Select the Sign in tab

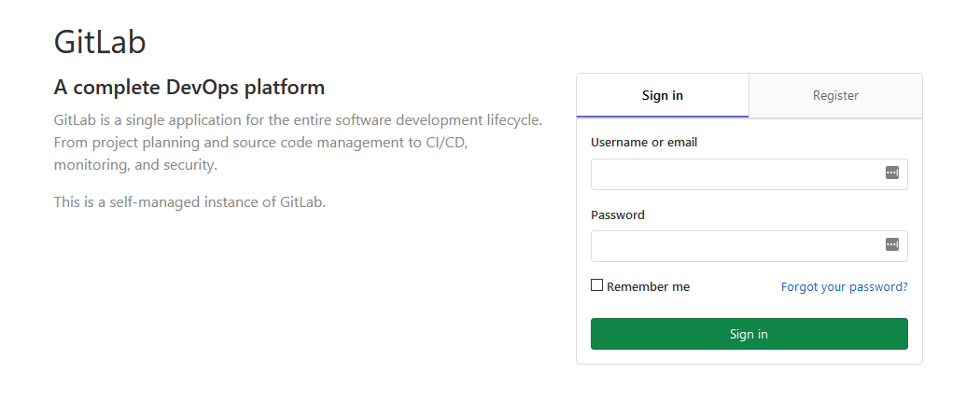(x=663, y=95)
